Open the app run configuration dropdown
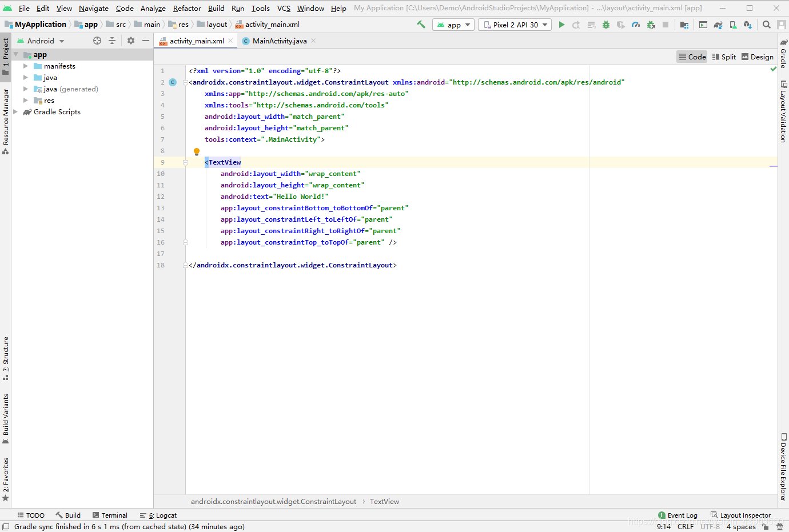 pyautogui.click(x=453, y=25)
